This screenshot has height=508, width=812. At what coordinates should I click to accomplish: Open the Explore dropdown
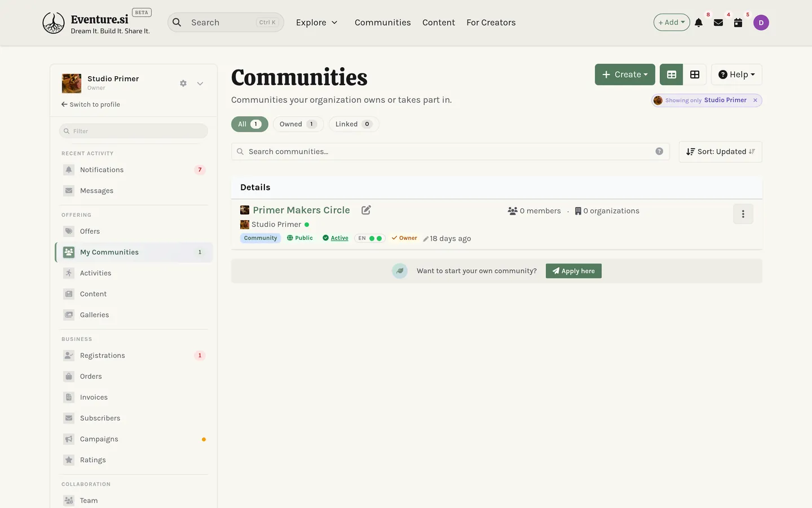coord(317,23)
